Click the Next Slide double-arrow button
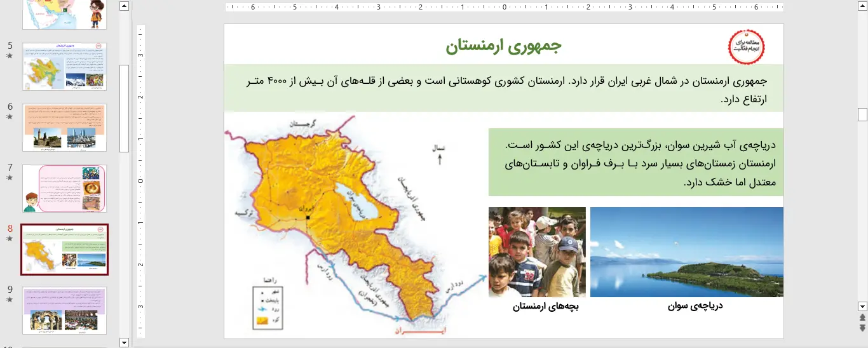 pos(862,328)
